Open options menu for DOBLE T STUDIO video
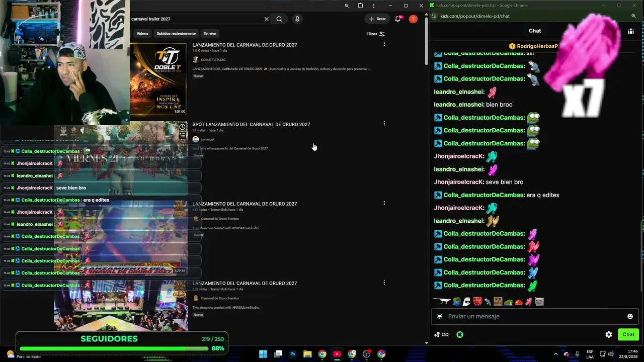The width and height of the screenshot is (644, 362). (384, 44)
